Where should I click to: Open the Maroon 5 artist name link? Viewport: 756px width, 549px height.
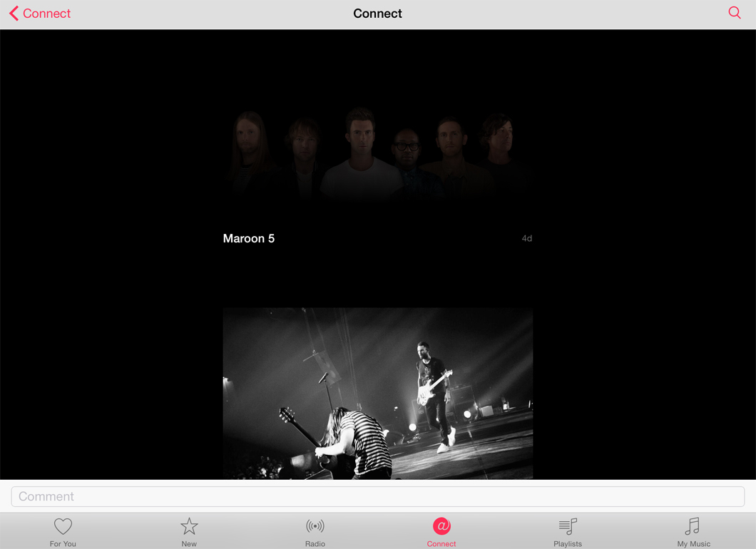pyautogui.click(x=248, y=238)
